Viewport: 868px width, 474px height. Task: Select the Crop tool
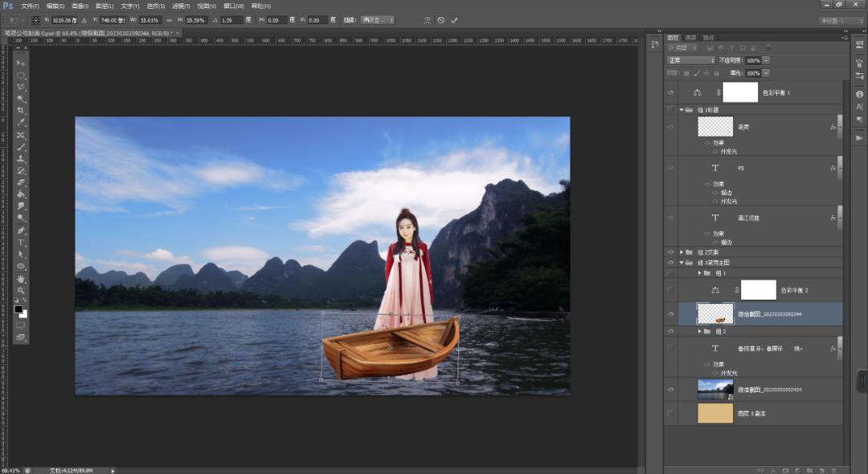click(21, 111)
